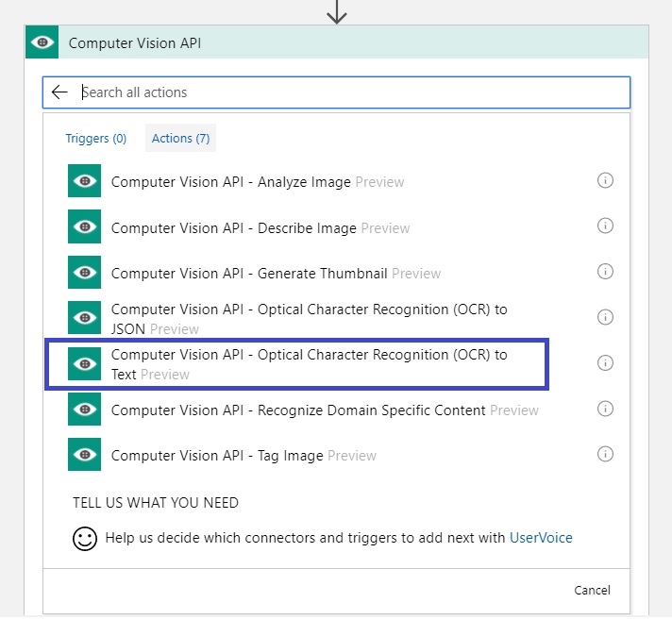The image size is (672, 636).
Task: Open info icon for Generate Thumbnail action
Action: [x=605, y=271]
